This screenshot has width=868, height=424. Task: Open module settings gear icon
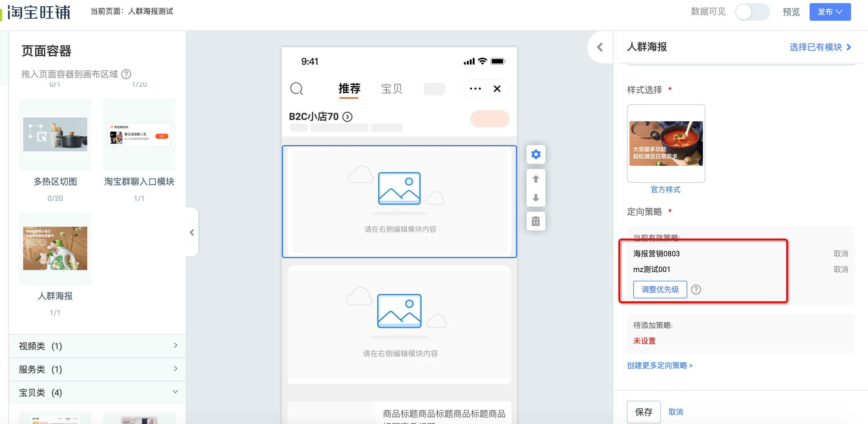536,155
